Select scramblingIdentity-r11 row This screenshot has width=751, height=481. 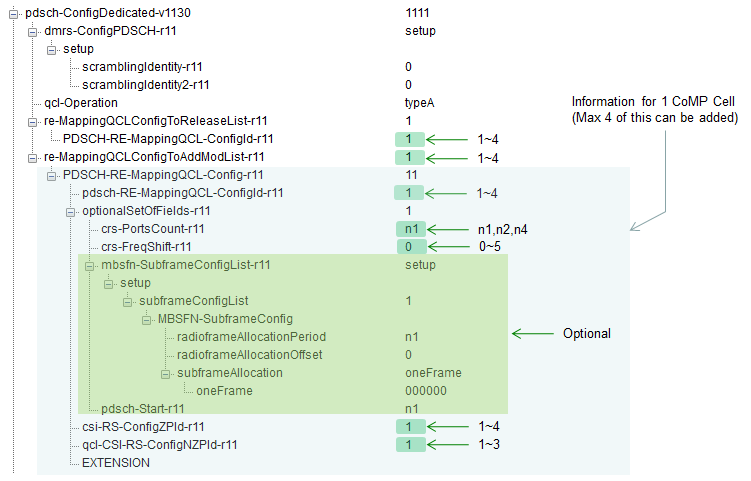click(x=142, y=67)
